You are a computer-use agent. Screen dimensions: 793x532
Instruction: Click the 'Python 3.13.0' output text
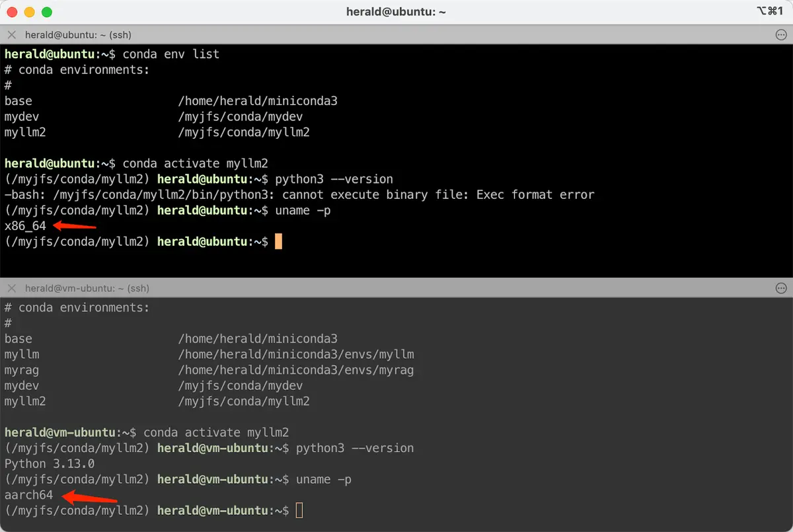click(x=50, y=463)
